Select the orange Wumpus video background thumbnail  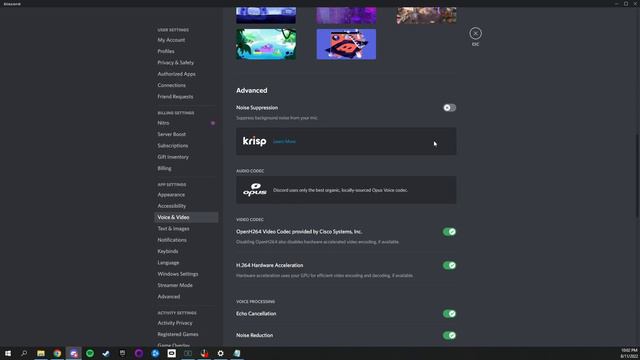[x=346, y=44]
